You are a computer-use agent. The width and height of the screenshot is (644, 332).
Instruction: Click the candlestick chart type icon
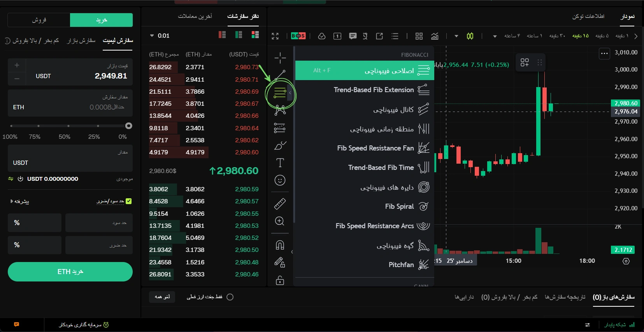tap(470, 36)
